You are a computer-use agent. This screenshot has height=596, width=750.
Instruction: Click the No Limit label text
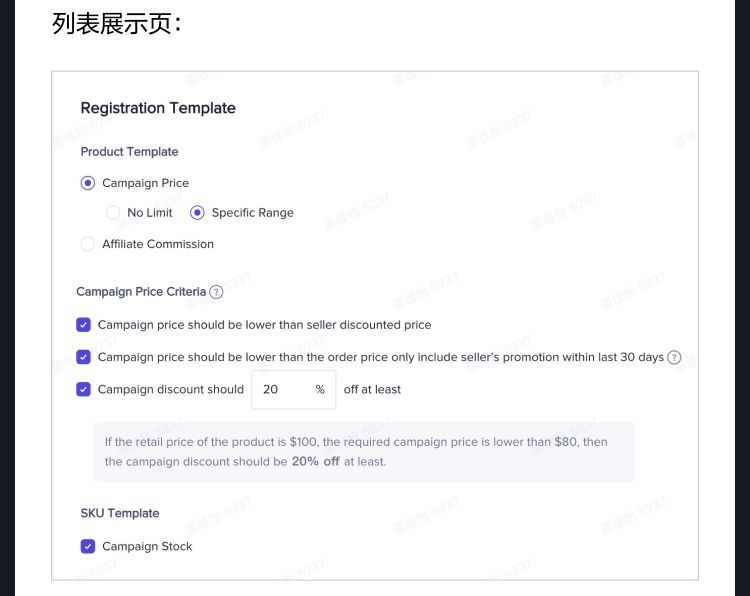(150, 212)
